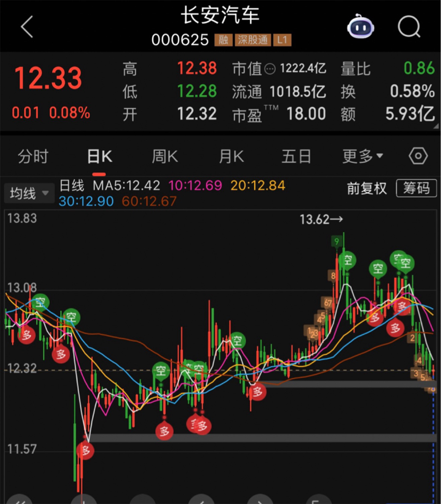Viewport: 441px width, 504px height.
Task: Tap the 量比 0.86 value
Action: coord(419,68)
